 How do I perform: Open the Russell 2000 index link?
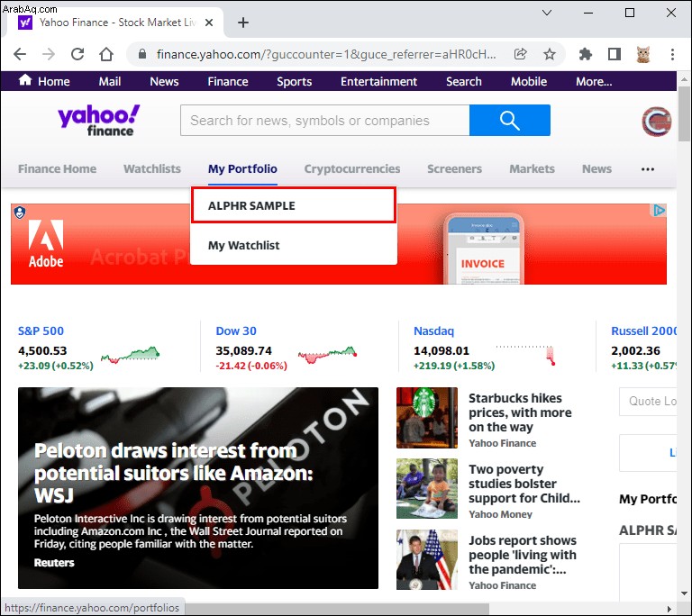[x=644, y=331]
